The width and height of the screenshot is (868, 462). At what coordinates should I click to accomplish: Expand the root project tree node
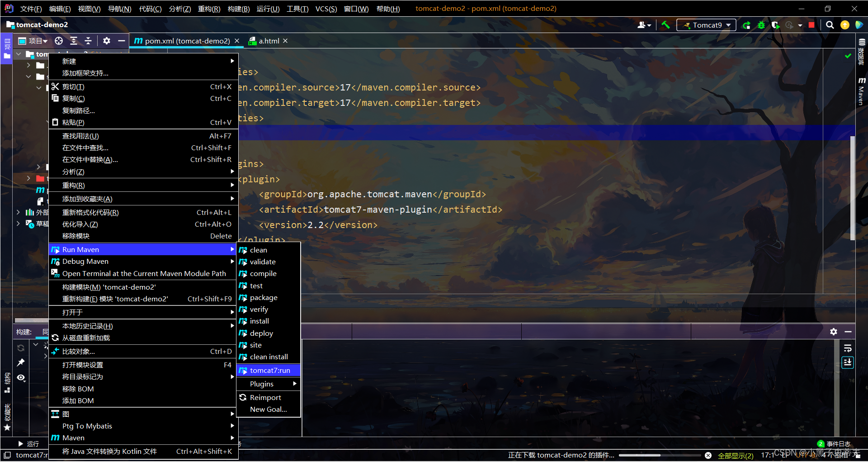19,54
